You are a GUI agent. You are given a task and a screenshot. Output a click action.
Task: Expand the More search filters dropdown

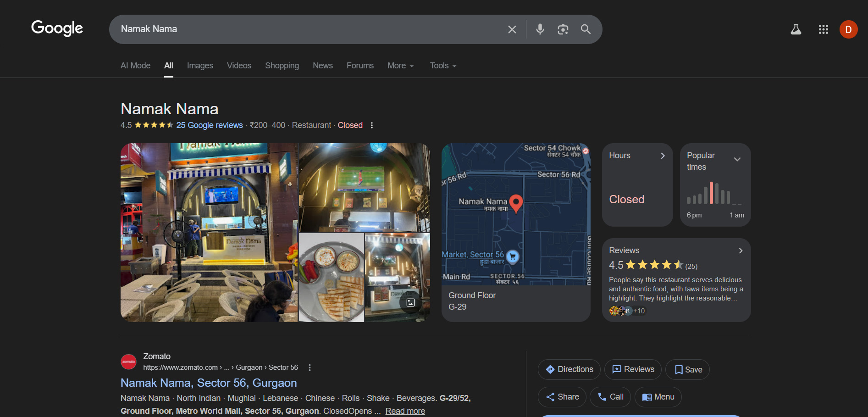click(x=400, y=66)
